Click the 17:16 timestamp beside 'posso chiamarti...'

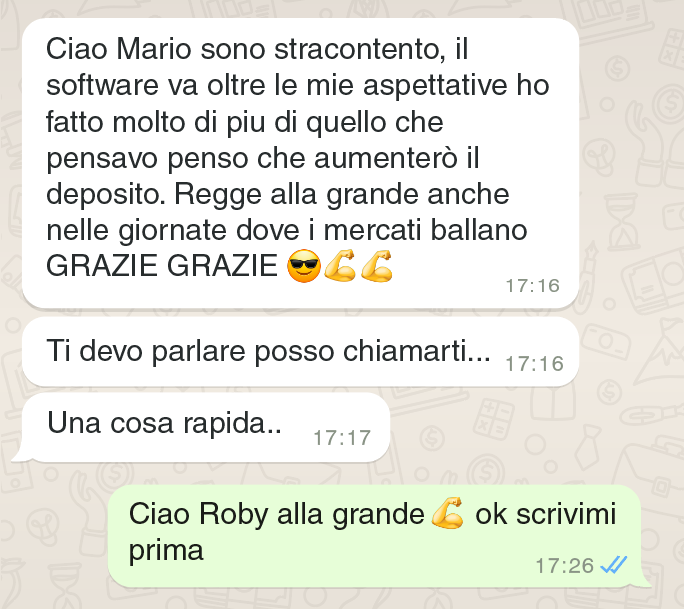click(x=534, y=364)
